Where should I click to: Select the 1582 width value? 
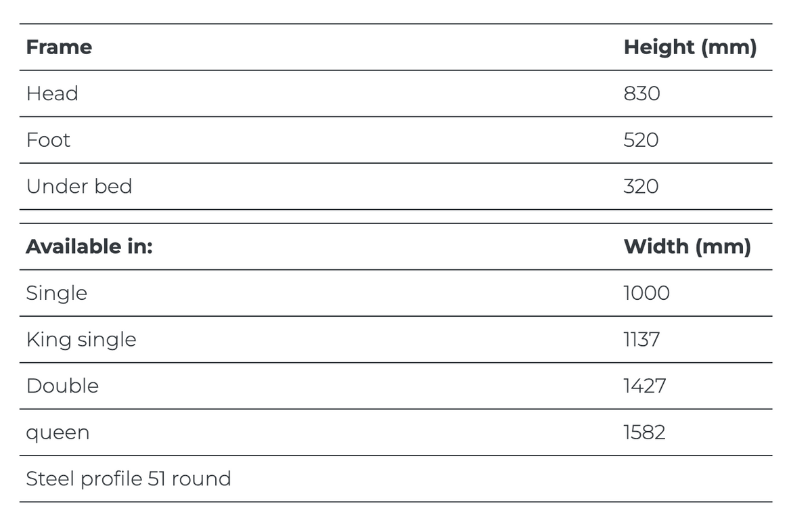[x=644, y=433]
